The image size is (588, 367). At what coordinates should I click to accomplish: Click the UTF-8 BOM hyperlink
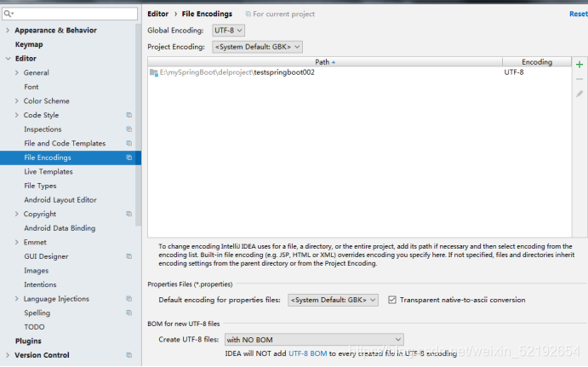tap(307, 353)
